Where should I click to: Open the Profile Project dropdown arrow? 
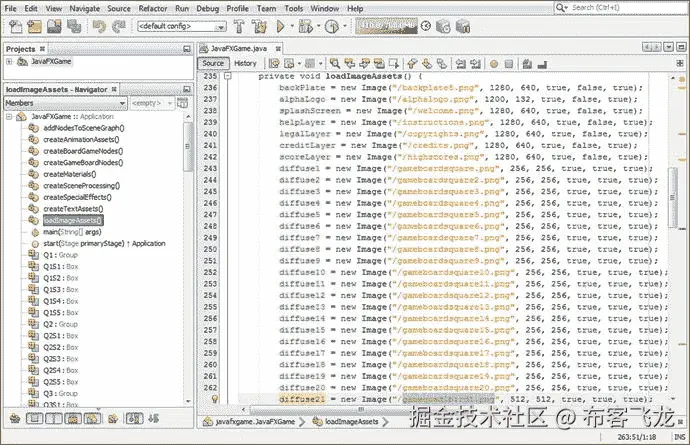pos(345,27)
